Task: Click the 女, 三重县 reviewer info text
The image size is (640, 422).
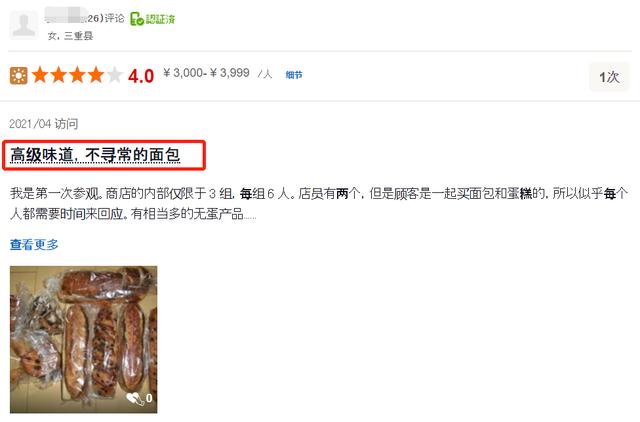Action: [x=71, y=36]
